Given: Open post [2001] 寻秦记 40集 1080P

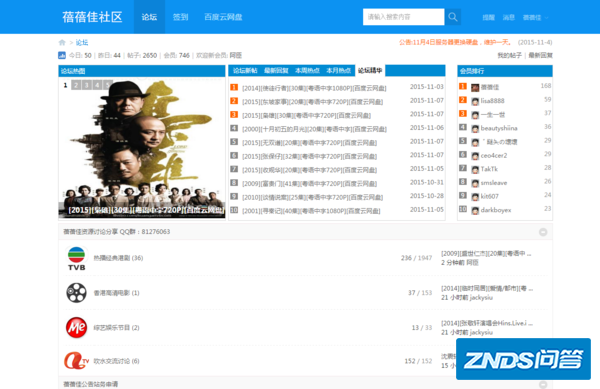Looking at the screenshot, I should [311, 211].
